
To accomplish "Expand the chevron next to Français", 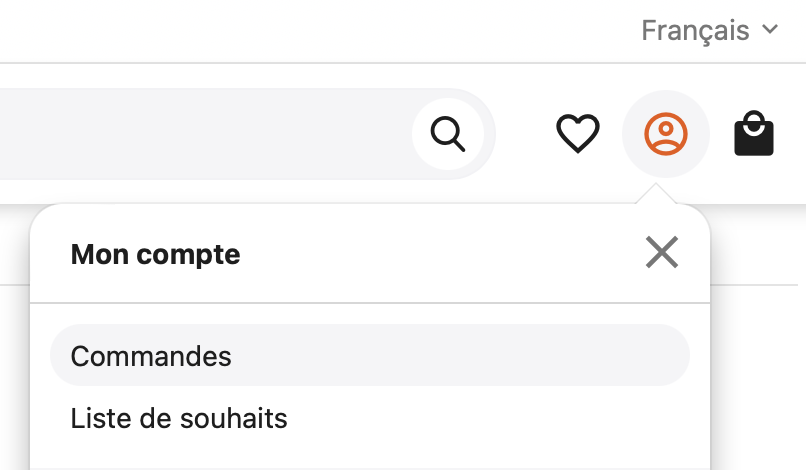I will click(x=770, y=29).
